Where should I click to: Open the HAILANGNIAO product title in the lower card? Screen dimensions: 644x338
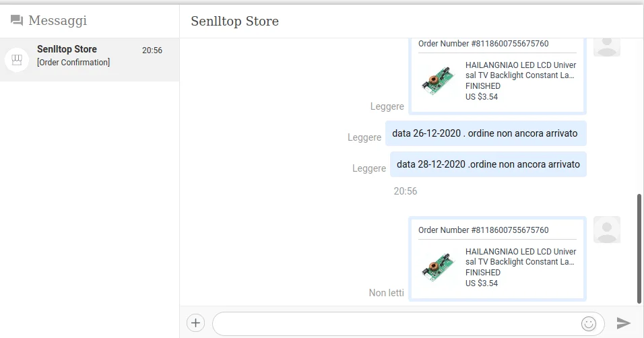click(x=521, y=257)
